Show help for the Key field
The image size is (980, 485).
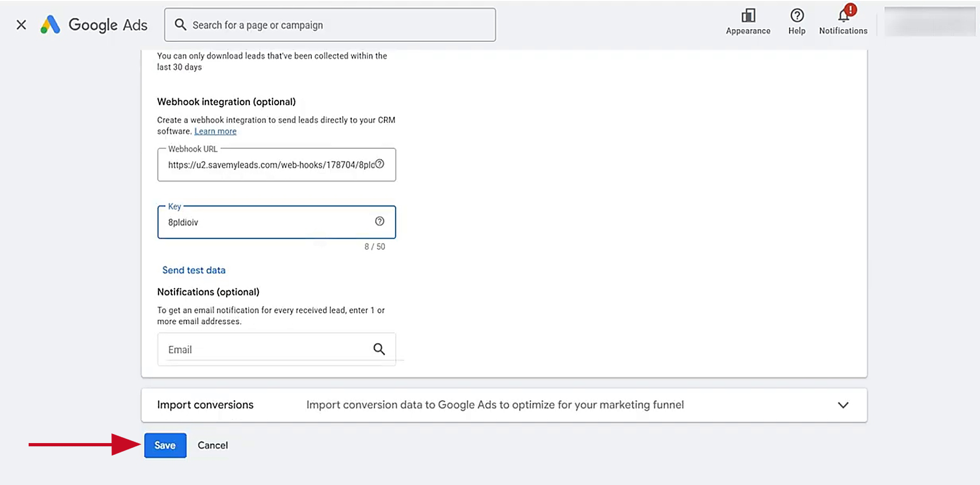pyautogui.click(x=380, y=221)
